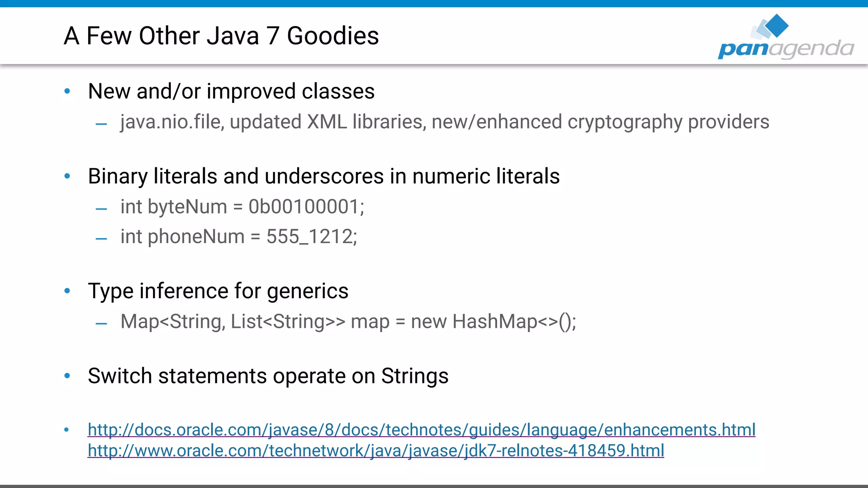This screenshot has height=488, width=868.
Task: Click the 'int phoneNum = 555_1212;' line
Action: 239,236
